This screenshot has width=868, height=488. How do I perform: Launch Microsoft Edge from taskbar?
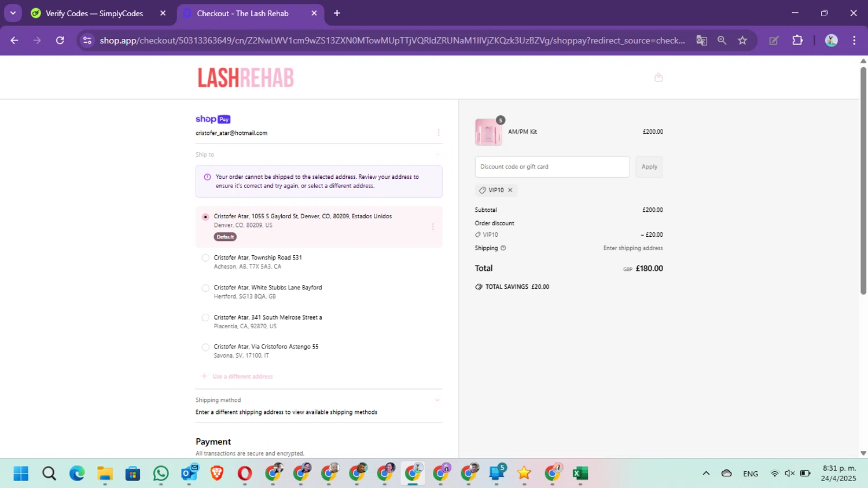point(77,474)
